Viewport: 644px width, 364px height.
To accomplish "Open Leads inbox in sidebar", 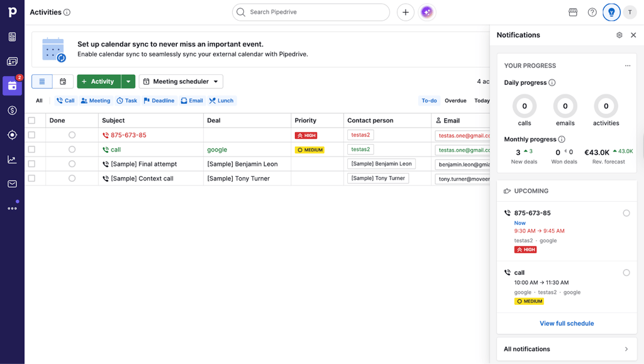I will tap(13, 36).
